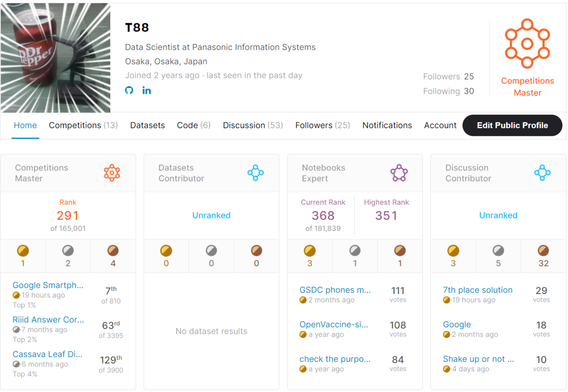
Task: Click the large Competitions Master badge icon
Action: 527,44
